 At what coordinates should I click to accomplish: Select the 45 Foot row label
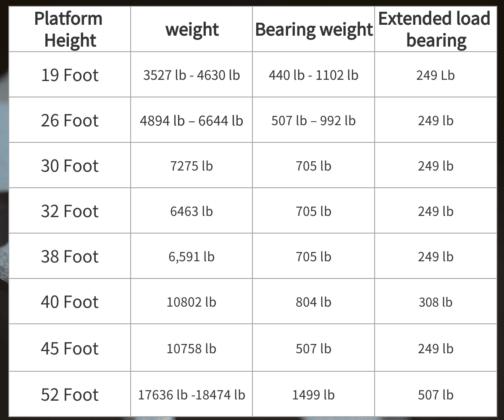coord(70,349)
